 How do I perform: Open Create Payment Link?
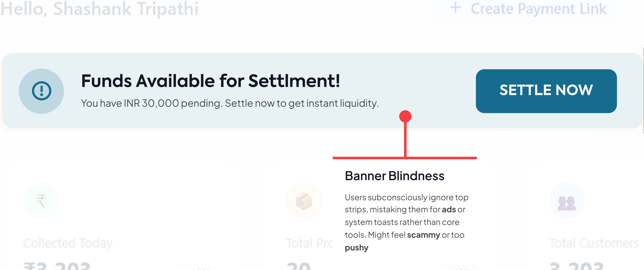click(538, 9)
